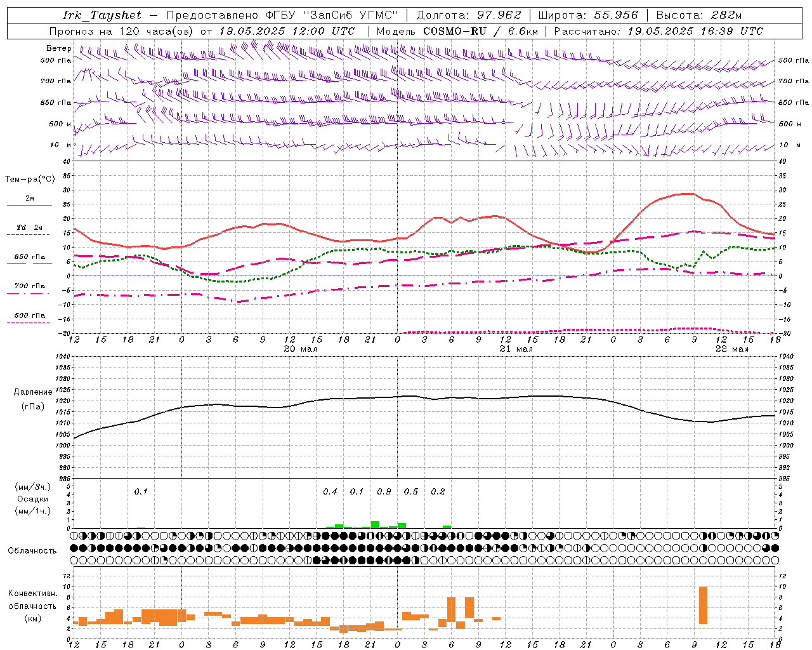Click the Ветер panel label

tap(59, 48)
